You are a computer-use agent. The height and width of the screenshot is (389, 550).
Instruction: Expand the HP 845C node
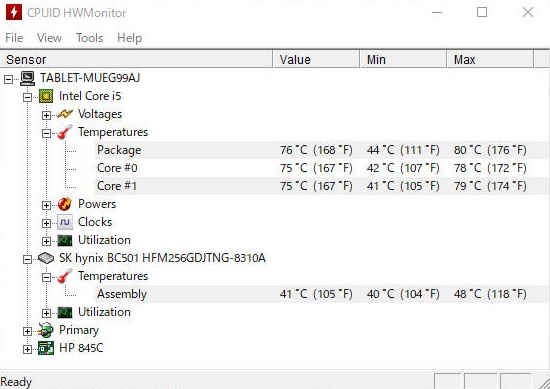coord(27,349)
